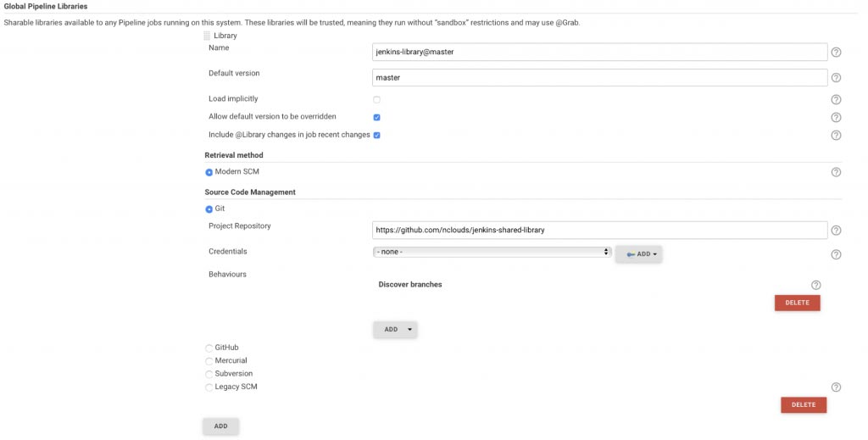
Task: Show help for Project Repository field
Action: [x=836, y=231]
